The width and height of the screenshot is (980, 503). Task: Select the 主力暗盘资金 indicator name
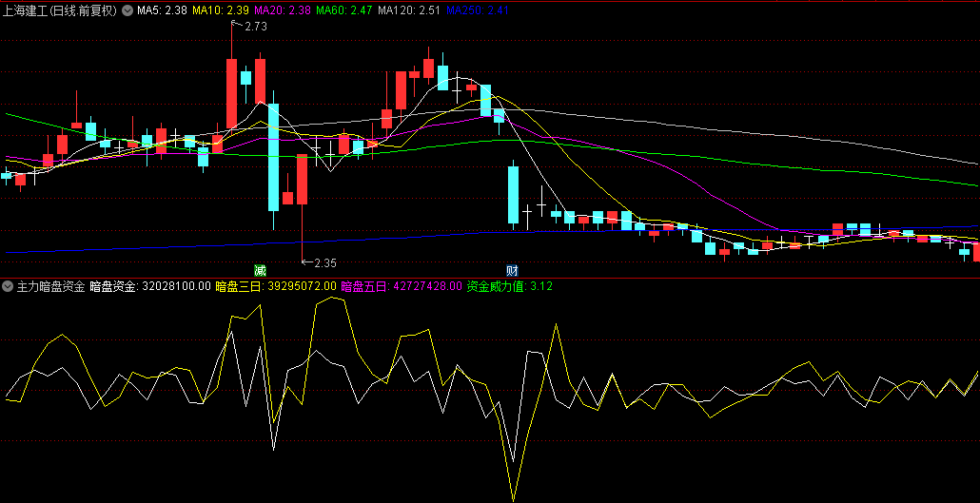click(x=51, y=287)
